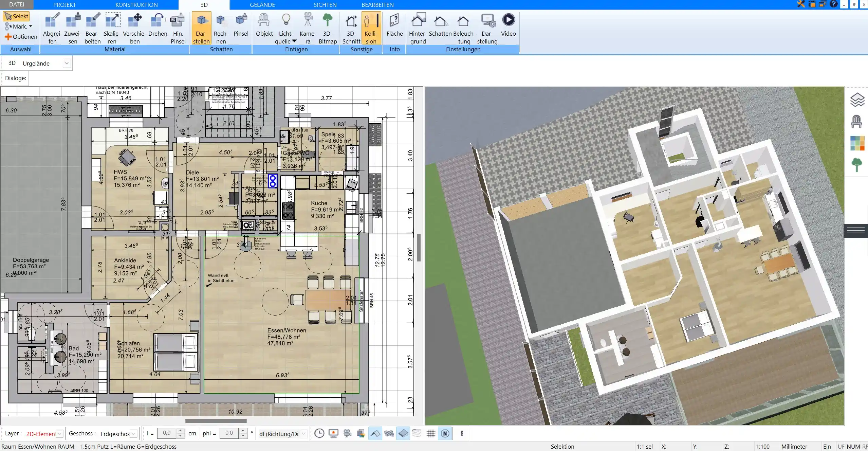Click the phi angle input field
Viewport: 868px width, 451px height.
(229, 433)
